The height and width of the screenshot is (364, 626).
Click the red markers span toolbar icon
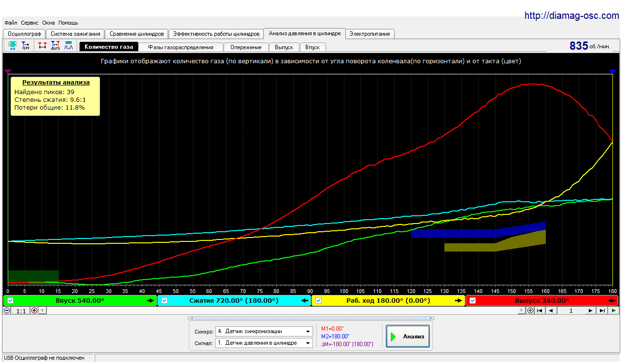43,46
